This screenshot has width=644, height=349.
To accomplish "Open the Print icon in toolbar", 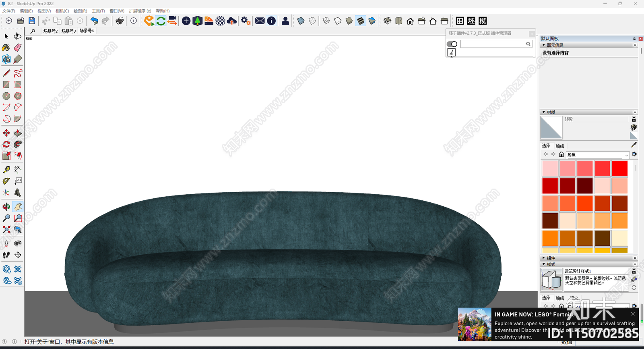I will (x=120, y=21).
